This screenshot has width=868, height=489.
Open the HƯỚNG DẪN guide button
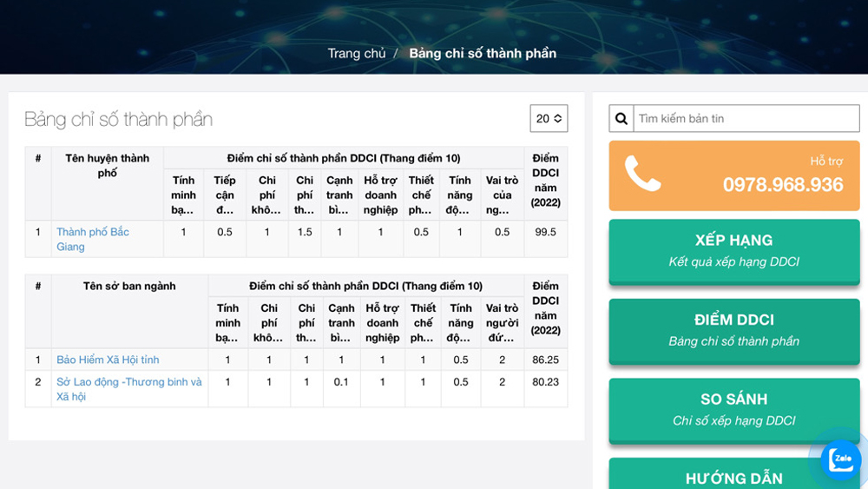click(733, 477)
